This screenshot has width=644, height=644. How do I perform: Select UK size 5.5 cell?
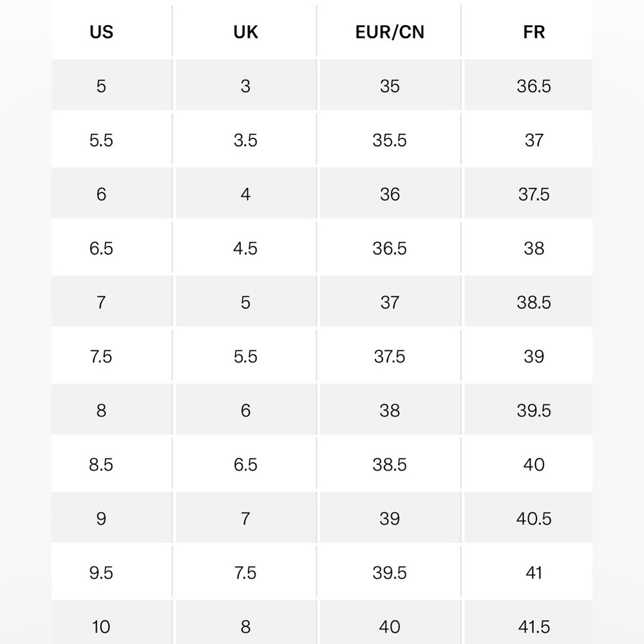pos(246,355)
